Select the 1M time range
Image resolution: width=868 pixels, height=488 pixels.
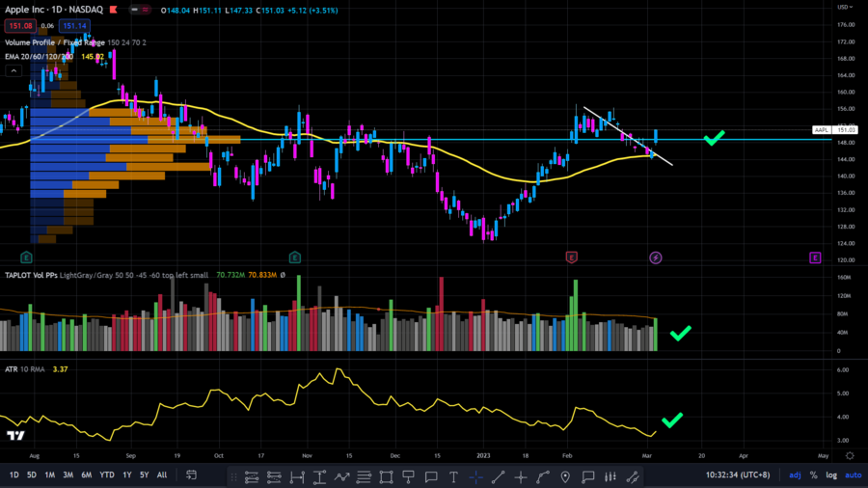pos(50,474)
